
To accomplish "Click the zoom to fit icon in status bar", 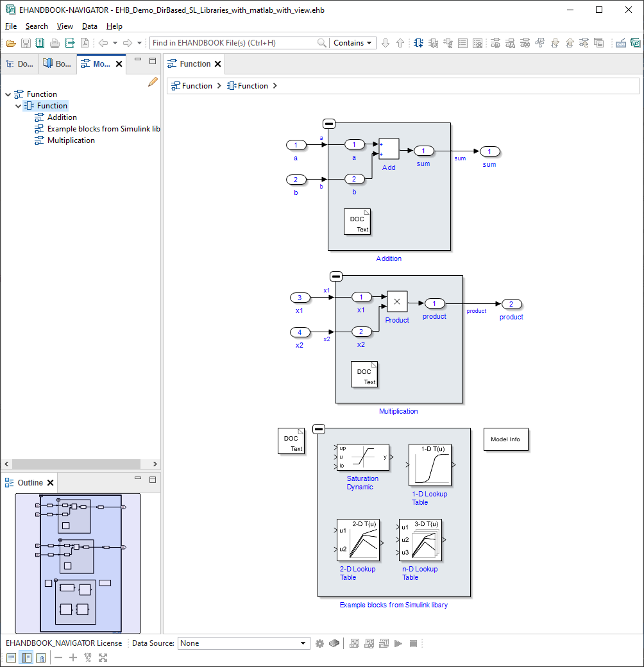I will tap(103, 657).
